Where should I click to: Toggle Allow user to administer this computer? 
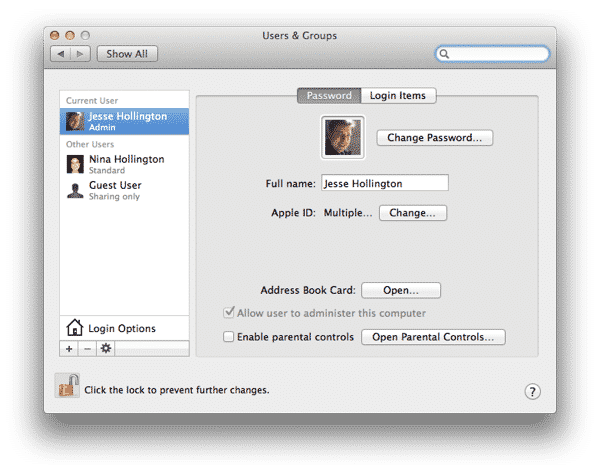point(228,312)
